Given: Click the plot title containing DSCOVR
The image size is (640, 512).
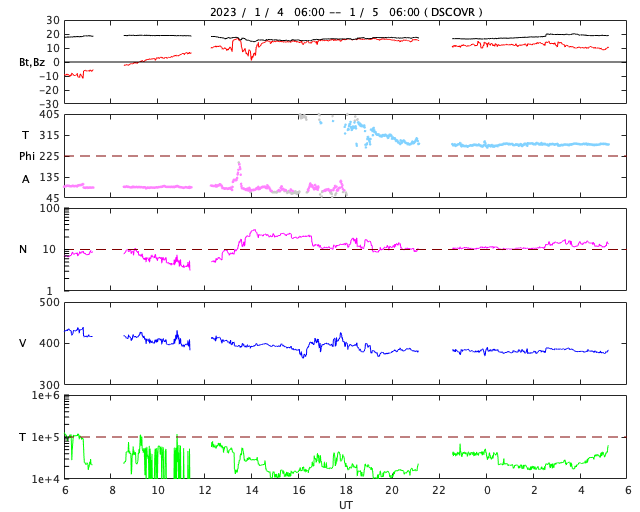Looking at the screenshot, I should (x=346, y=12).
